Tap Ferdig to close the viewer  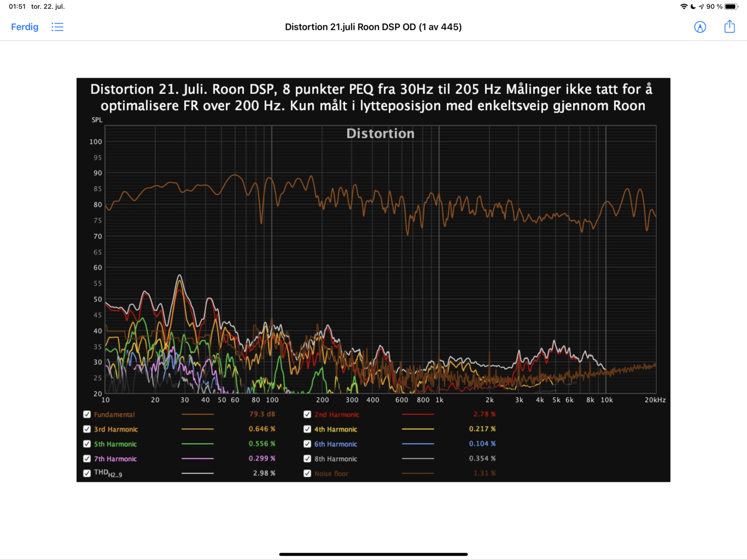click(25, 27)
